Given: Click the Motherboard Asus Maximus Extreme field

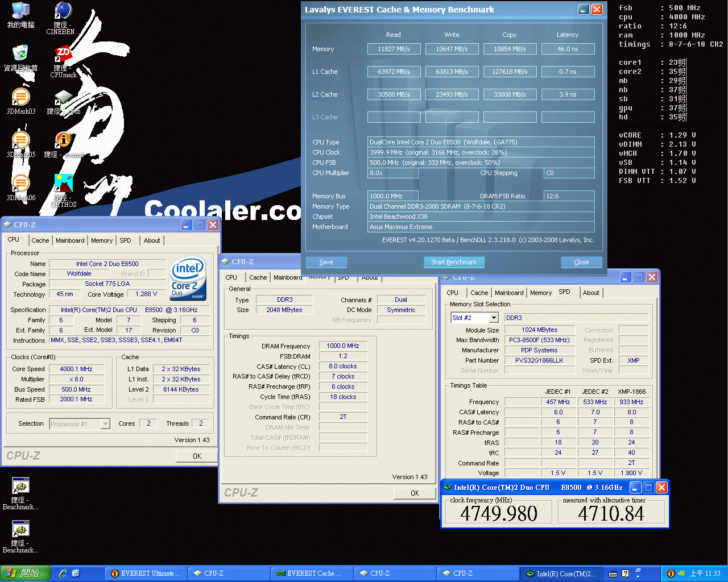Looking at the screenshot, I should 481,227.
